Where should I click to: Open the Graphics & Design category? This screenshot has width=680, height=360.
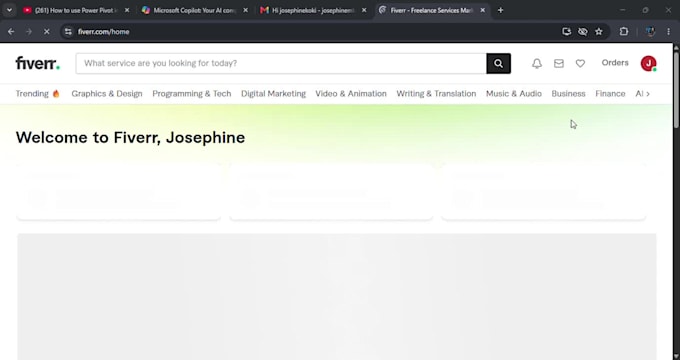(x=107, y=94)
